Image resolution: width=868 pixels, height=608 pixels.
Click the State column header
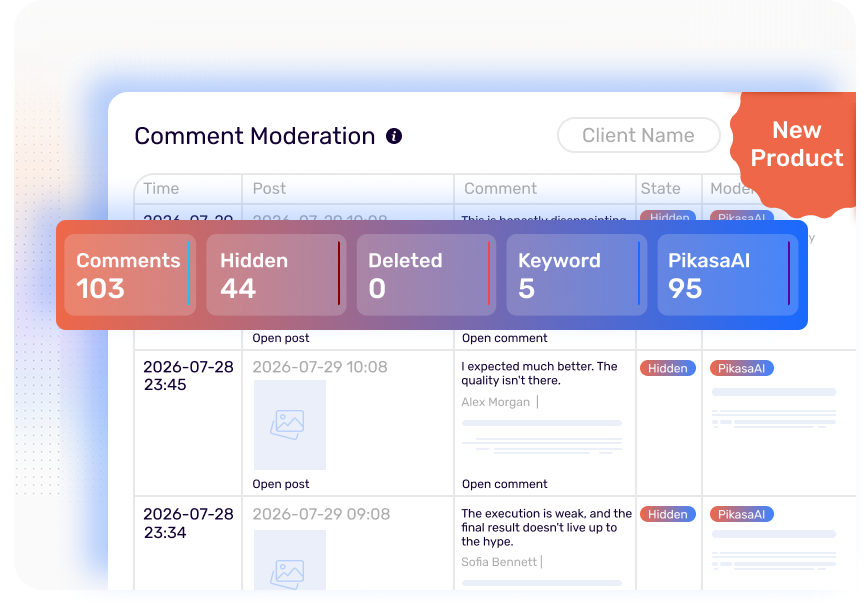point(660,189)
